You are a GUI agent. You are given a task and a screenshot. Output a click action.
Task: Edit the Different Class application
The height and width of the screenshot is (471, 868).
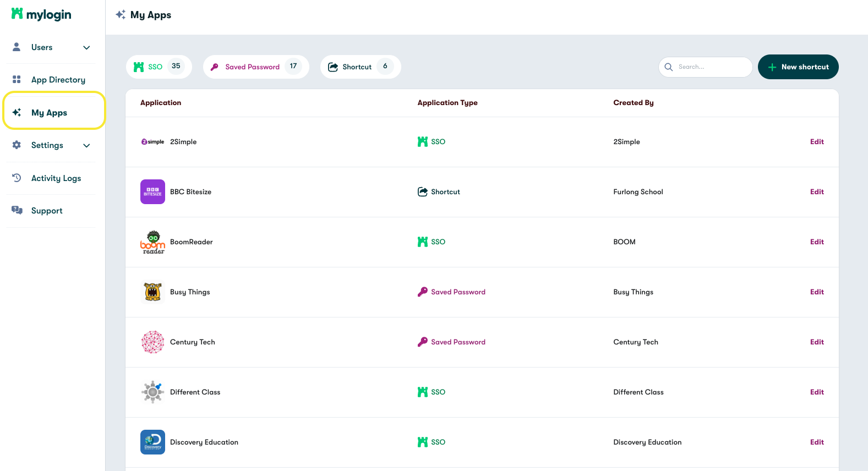pyautogui.click(x=817, y=392)
